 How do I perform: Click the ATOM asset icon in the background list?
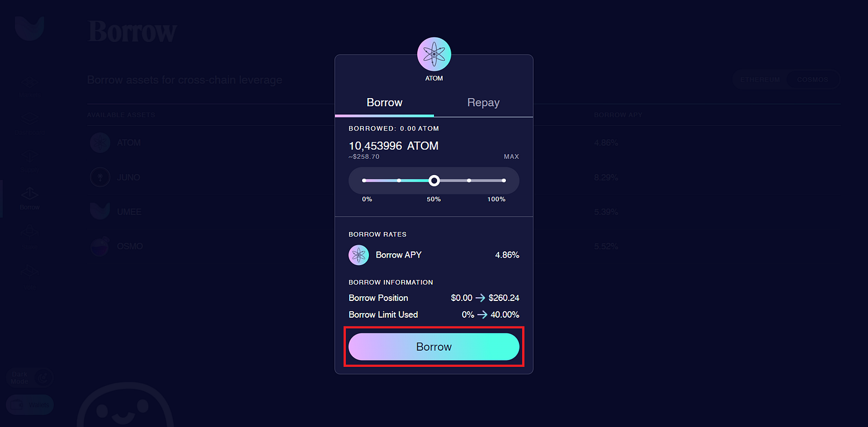coord(100,143)
